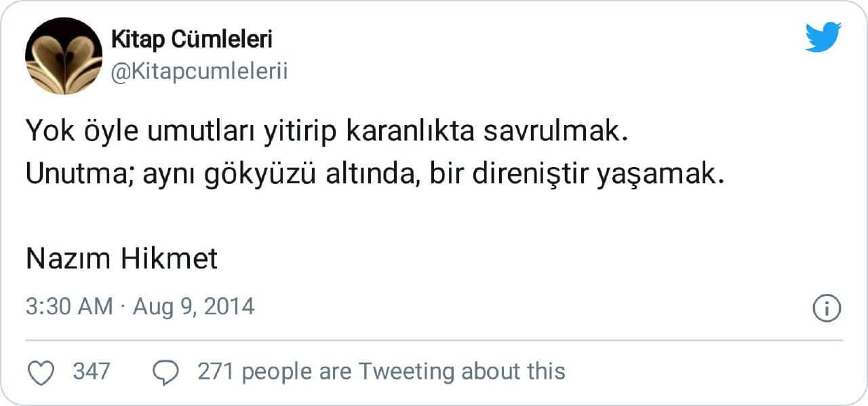Click the tweet line starting "Unutma; aynı gökyüzü"
The height and width of the screenshot is (406, 868).
click(371, 174)
